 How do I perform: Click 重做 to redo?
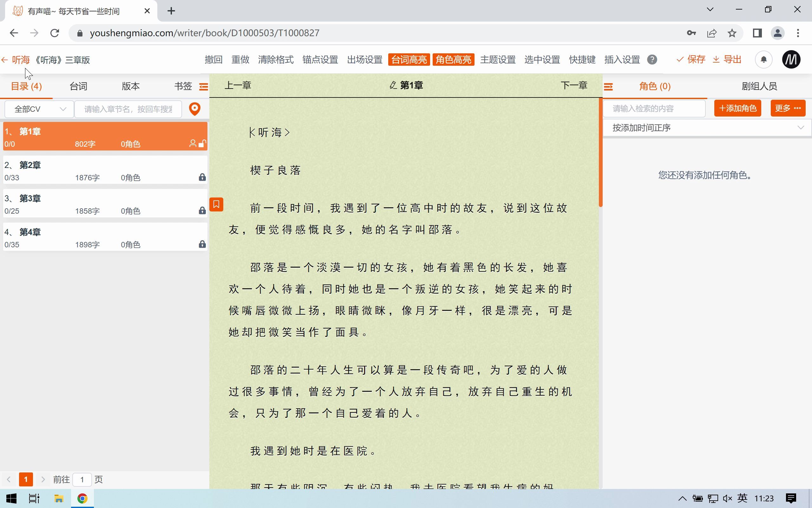point(240,60)
